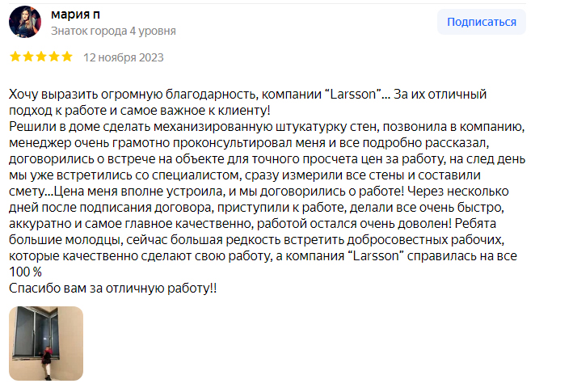
Task: Open the attached review photo thumbnail
Action: [x=46, y=343]
